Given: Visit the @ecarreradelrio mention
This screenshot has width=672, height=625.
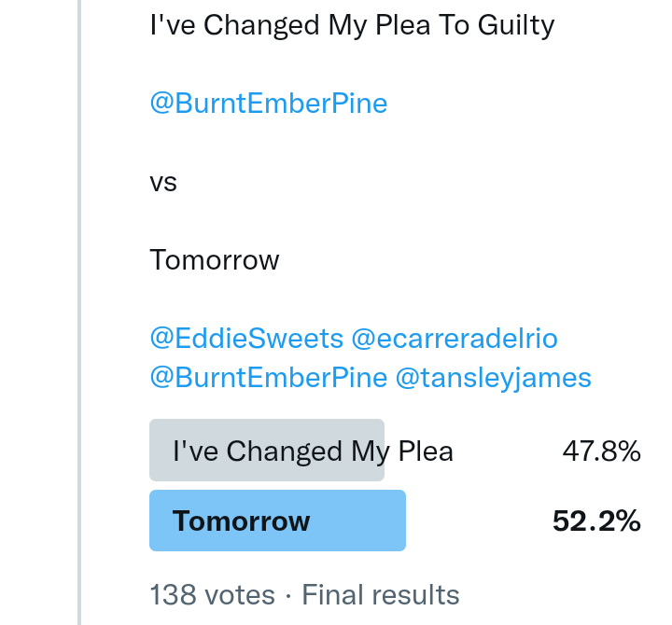Looking at the screenshot, I should [455, 339].
